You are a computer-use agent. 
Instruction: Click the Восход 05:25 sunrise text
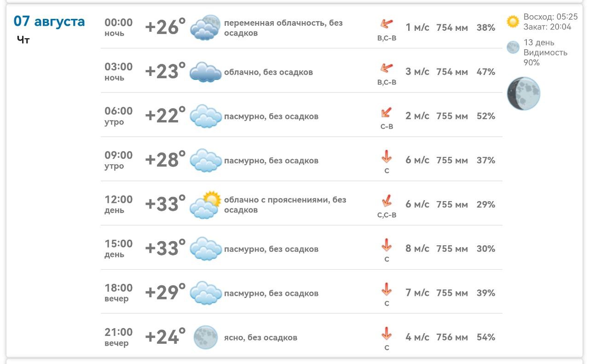(550, 17)
